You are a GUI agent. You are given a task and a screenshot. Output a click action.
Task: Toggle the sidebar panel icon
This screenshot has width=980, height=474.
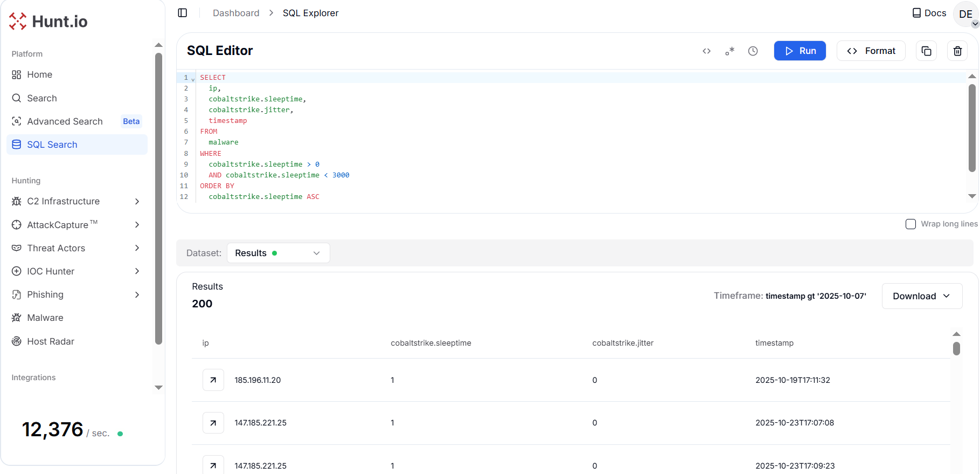point(183,13)
